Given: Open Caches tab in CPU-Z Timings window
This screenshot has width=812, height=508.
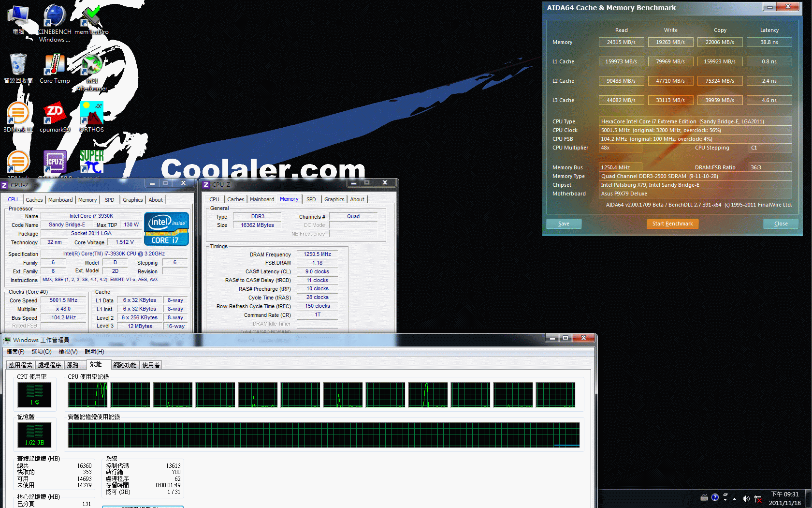Looking at the screenshot, I should coord(236,199).
